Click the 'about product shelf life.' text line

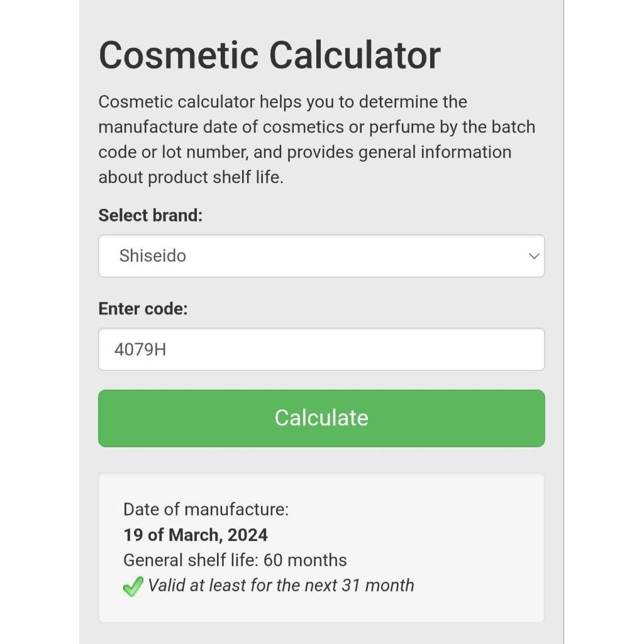(191, 177)
